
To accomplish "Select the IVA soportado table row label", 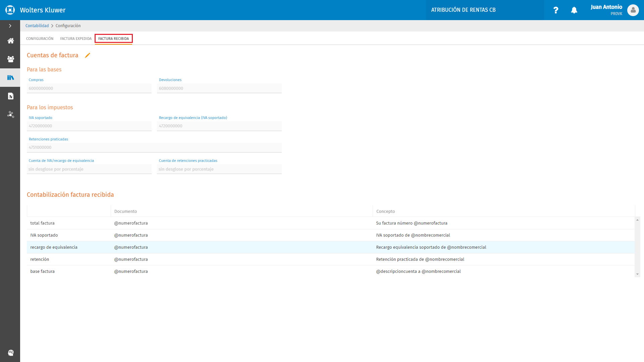I will 44,235.
